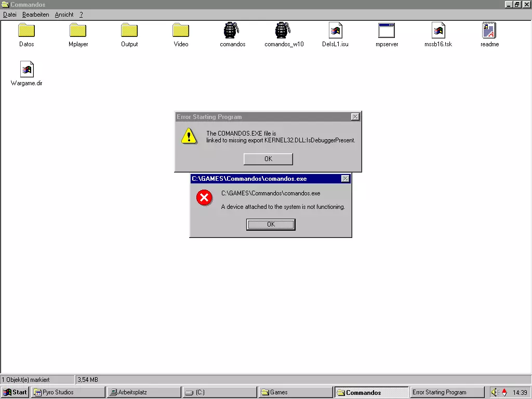This screenshot has height=399, width=532.
Task: Minimize the Commandos window
Action: point(508,4)
